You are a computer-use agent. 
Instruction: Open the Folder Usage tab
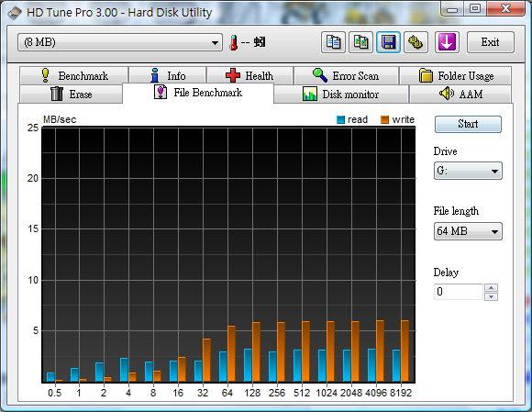click(x=456, y=75)
